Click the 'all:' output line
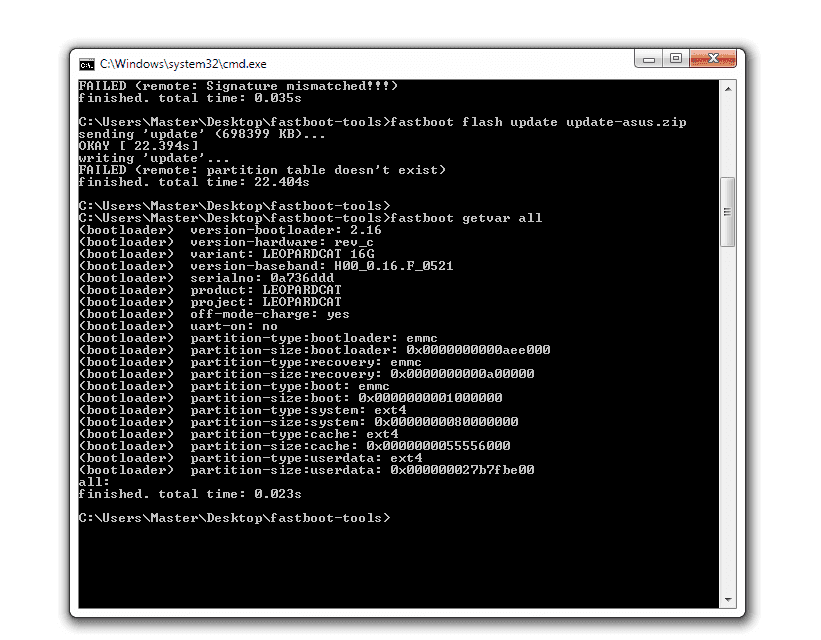 (x=94, y=482)
